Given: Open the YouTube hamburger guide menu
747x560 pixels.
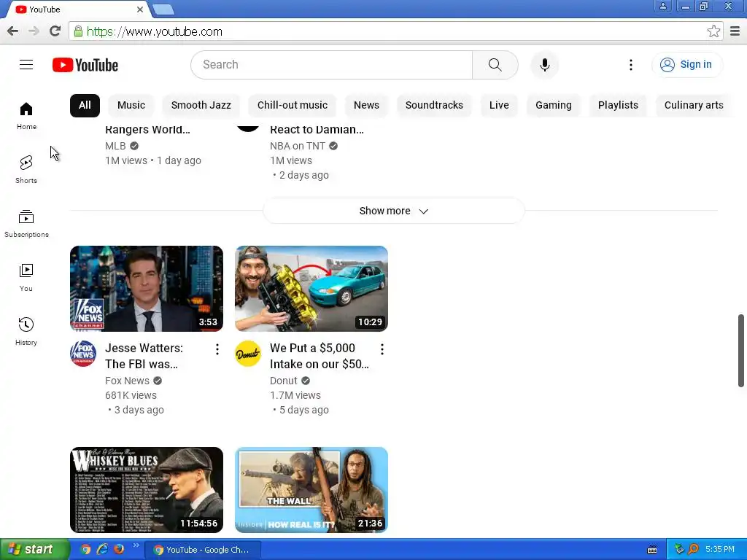Looking at the screenshot, I should point(26,65).
